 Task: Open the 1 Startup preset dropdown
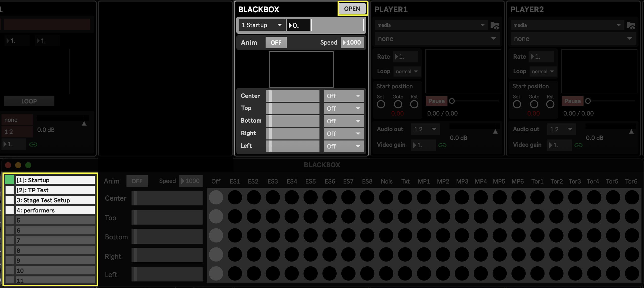point(262,25)
